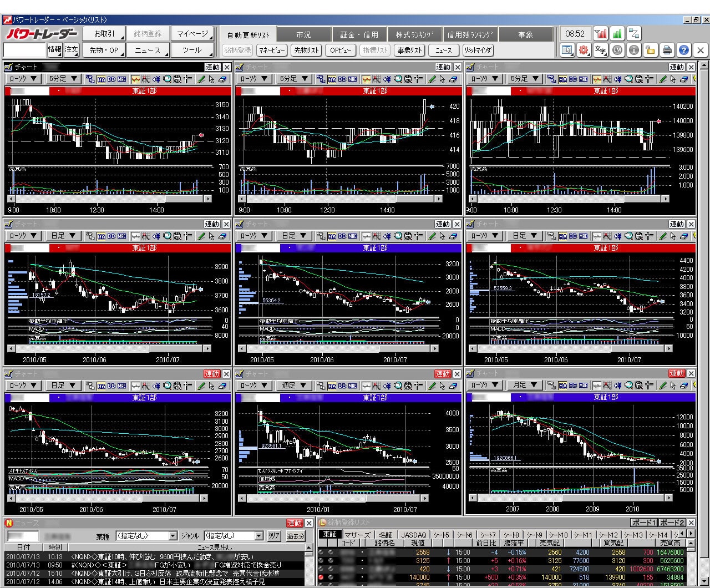The image size is (710, 588).
Task: Toggle red 連動 button on news panel
Action: click(x=294, y=523)
